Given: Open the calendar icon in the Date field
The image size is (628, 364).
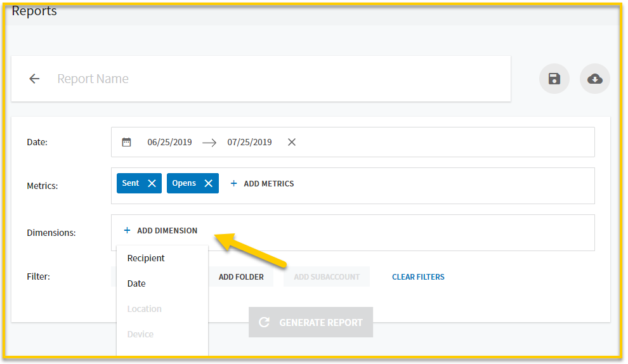Looking at the screenshot, I should click(x=127, y=142).
